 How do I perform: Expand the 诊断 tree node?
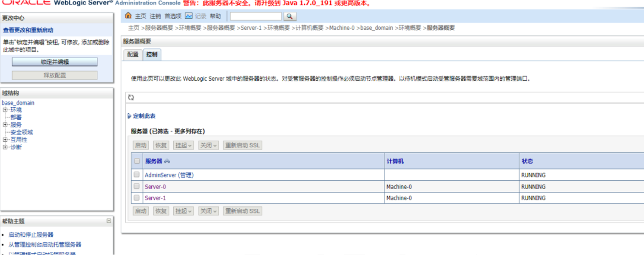coord(5,147)
